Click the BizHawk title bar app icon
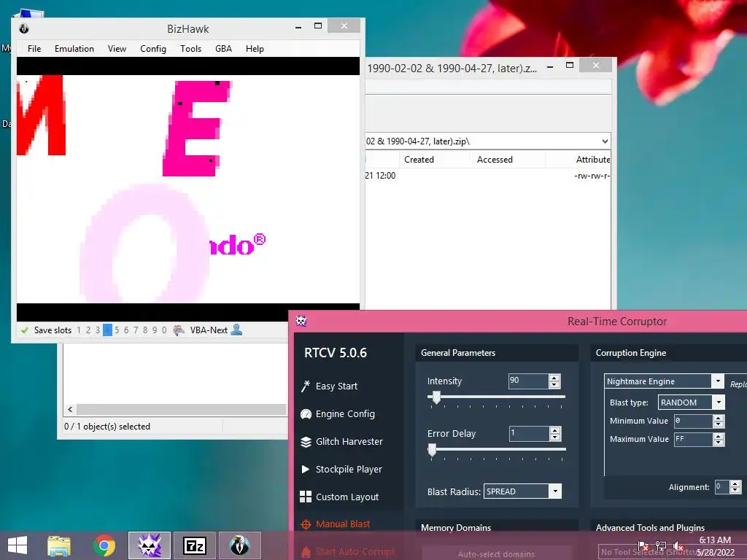 click(24, 28)
